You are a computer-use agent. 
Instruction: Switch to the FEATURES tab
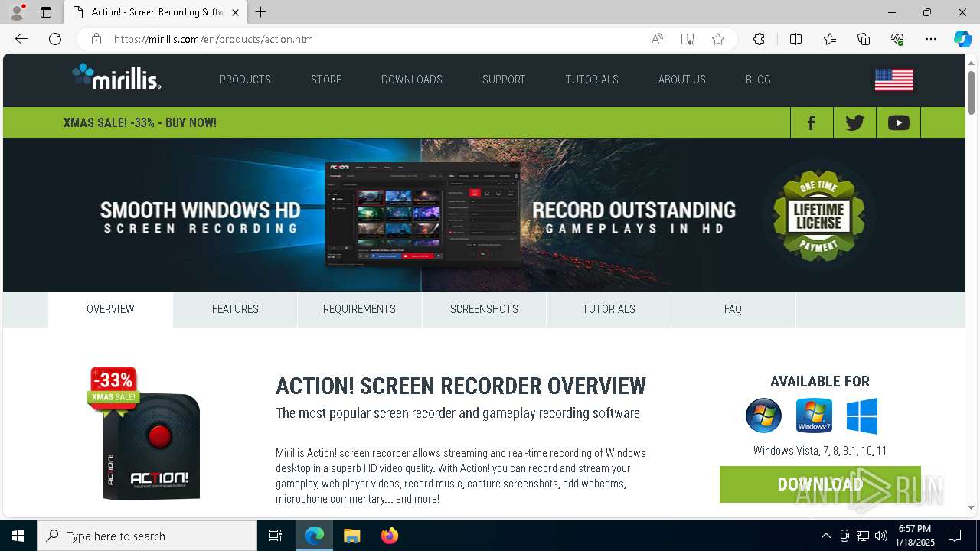(x=235, y=309)
